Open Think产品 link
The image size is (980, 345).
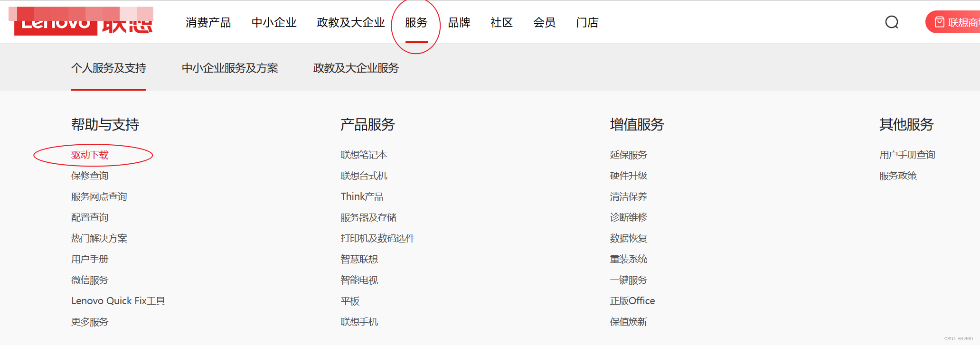362,196
